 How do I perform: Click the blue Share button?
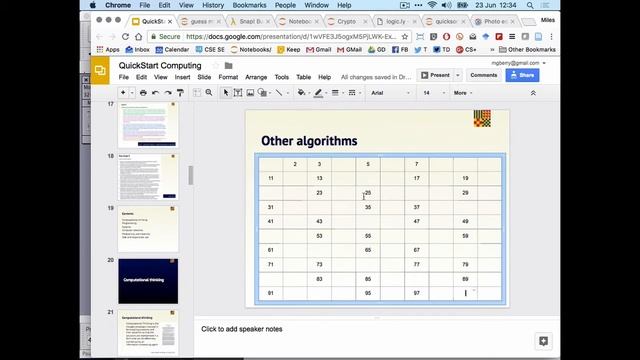(x=522, y=75)
